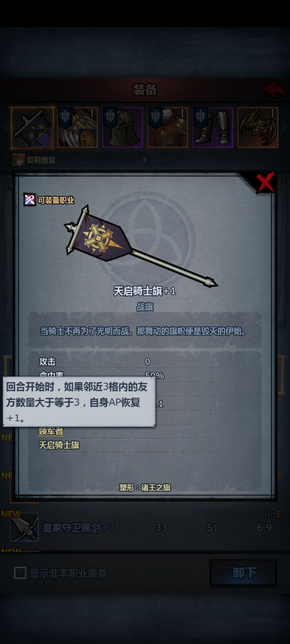This screenshot has height=644, width=290.
Task: Select the helmet equipment slot
Action: click(122, 127)
